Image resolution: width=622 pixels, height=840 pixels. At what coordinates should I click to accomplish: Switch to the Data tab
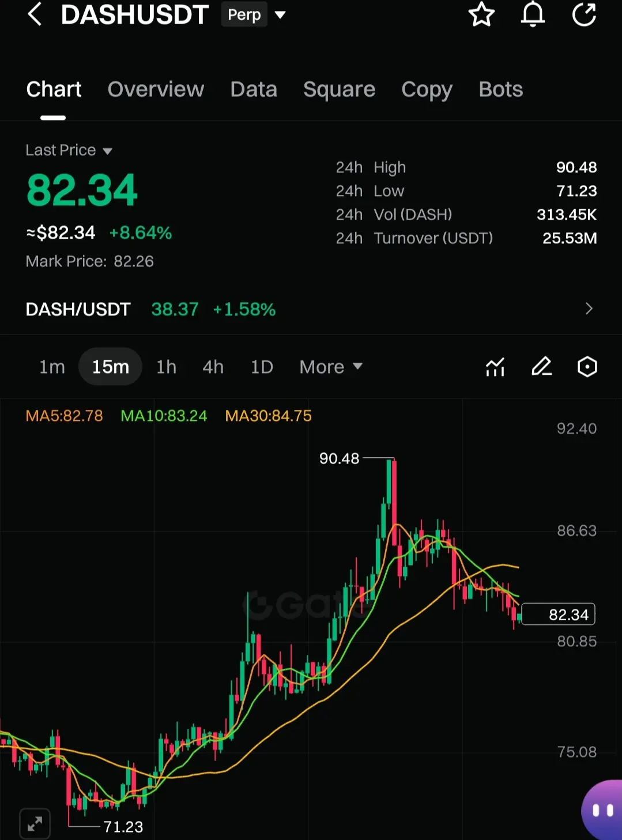pos(254,89)
